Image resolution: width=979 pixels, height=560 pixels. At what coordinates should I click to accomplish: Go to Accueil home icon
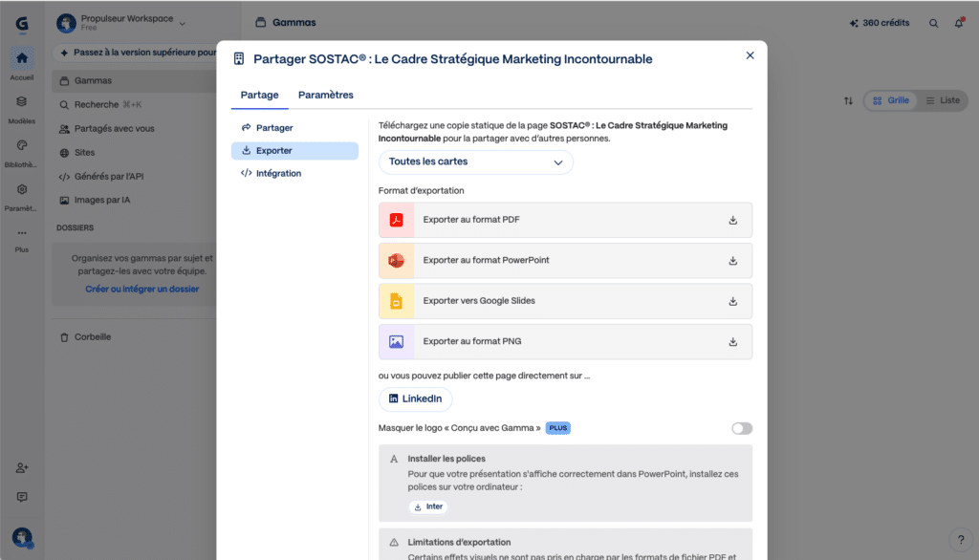22,58
